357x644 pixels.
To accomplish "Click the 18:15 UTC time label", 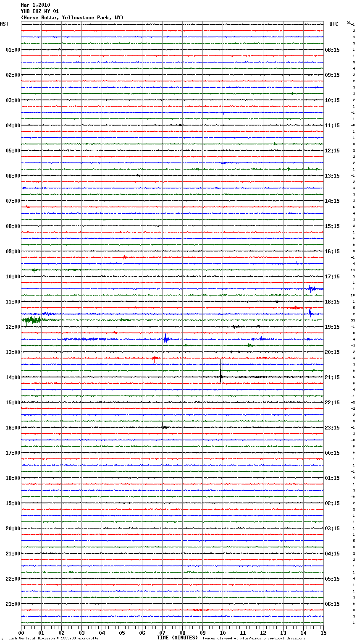I will pos(332,302).
